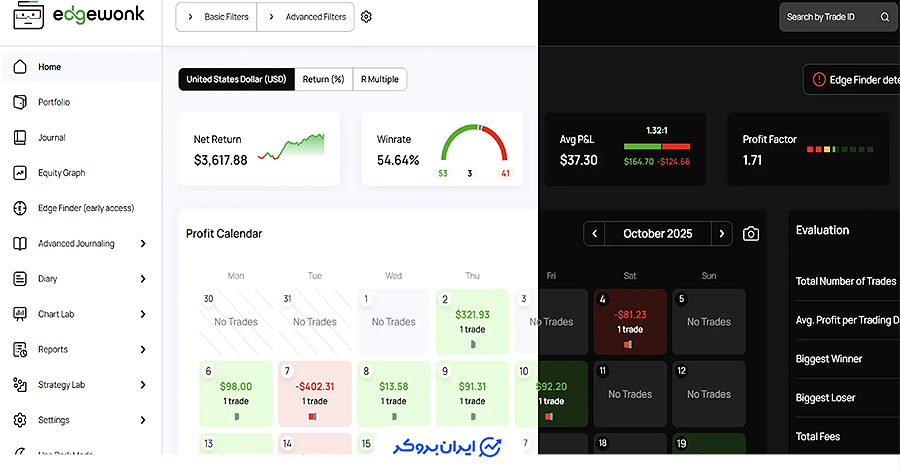900x471 pixels.
Task: Click the Diary sidebar icon
Action: point(20,279)
